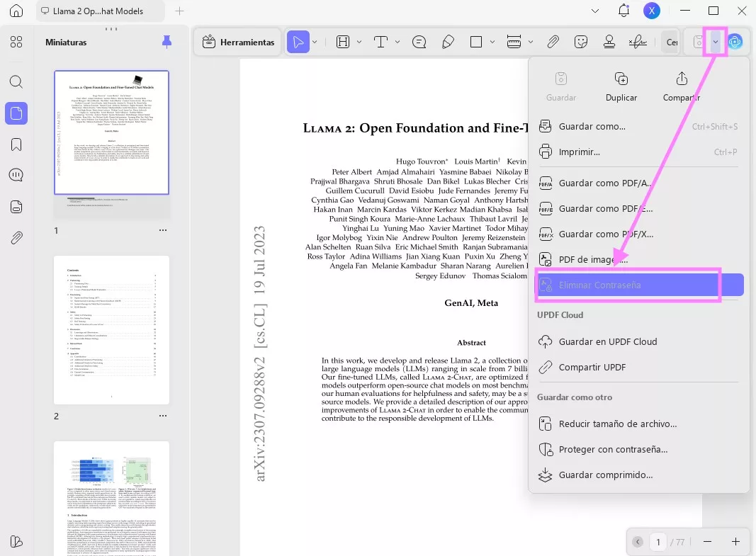Expand the text tool dropdown arrow

[x=397, y=42]
